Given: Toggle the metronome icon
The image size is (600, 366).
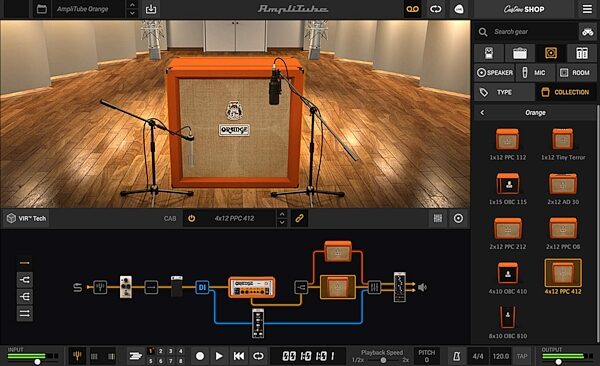Looking at the screenshot, I should [x=457, y=356].
